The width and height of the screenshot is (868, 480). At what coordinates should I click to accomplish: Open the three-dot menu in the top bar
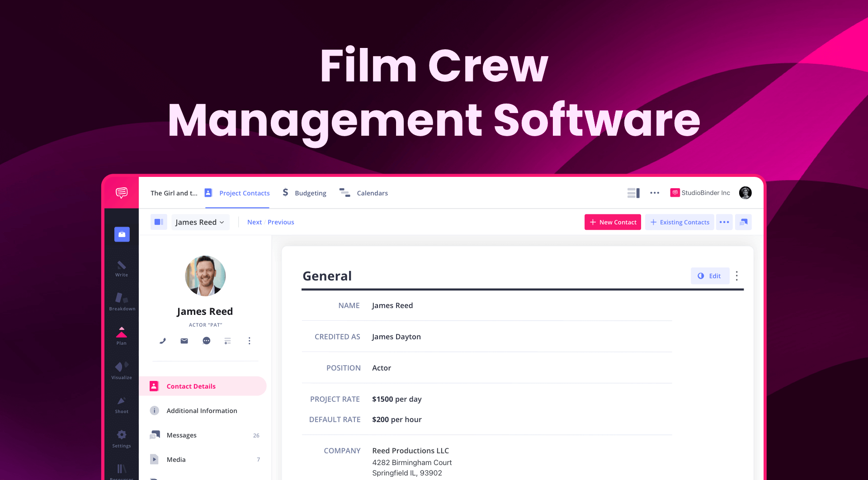(x=655, y=193)
